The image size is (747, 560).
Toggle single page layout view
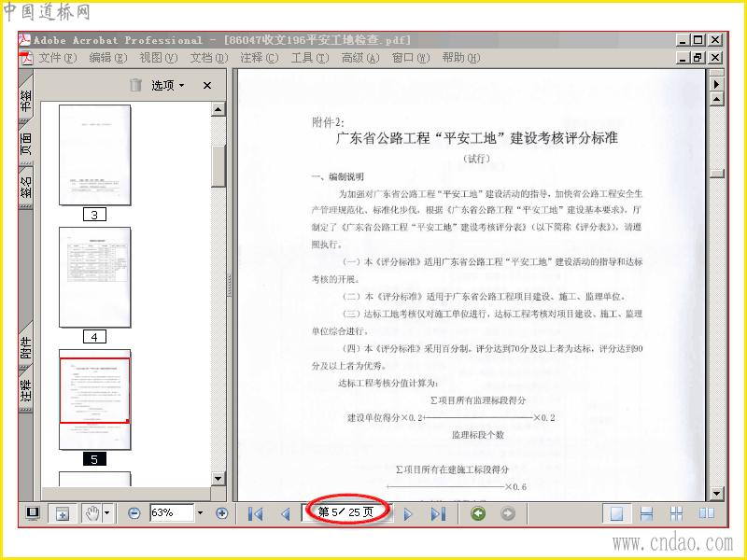[616, 513]
